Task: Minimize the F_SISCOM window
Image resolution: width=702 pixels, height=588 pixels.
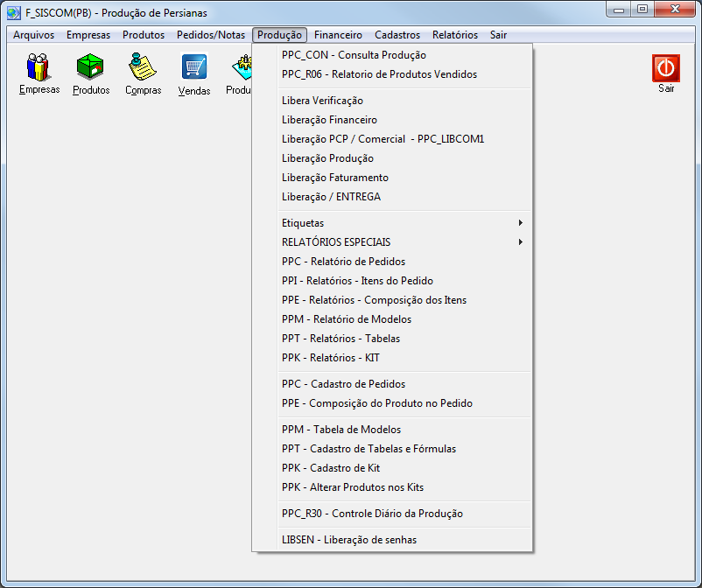Action: point(619,9)
